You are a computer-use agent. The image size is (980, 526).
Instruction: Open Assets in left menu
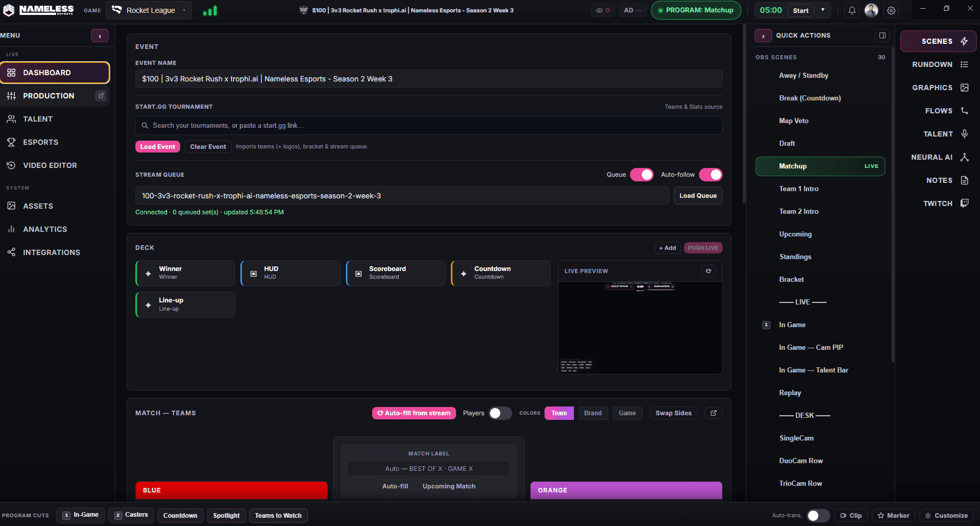pyautogui.click(x=55, y=206)
